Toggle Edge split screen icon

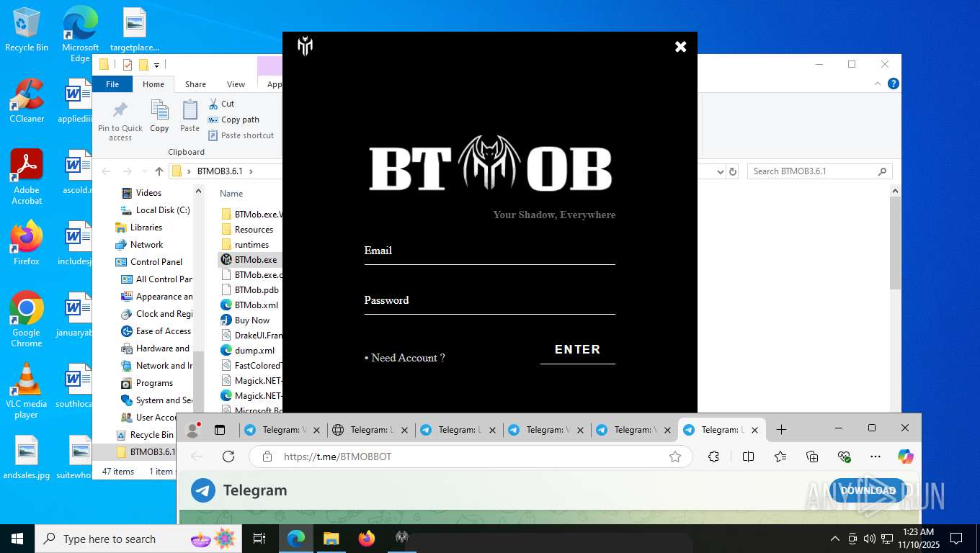pyautogui.click(x=748, y=457)
